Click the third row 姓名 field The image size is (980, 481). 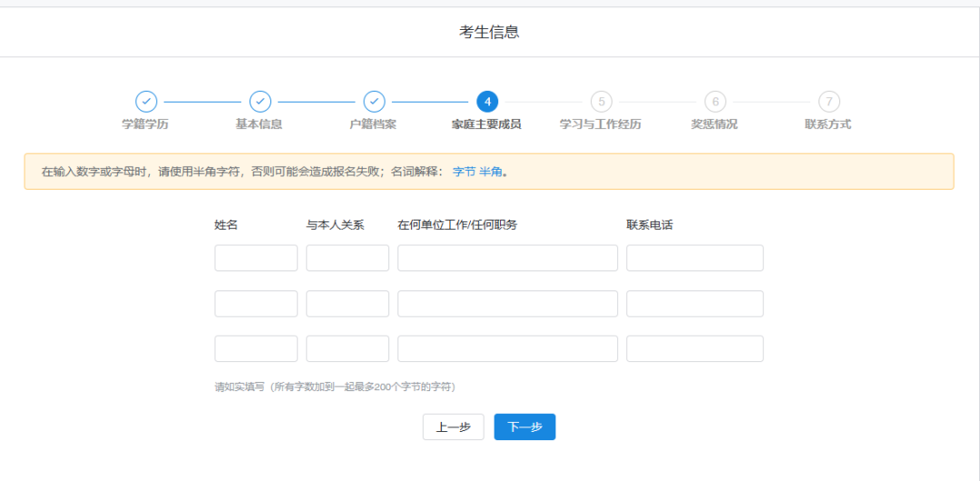256,349
